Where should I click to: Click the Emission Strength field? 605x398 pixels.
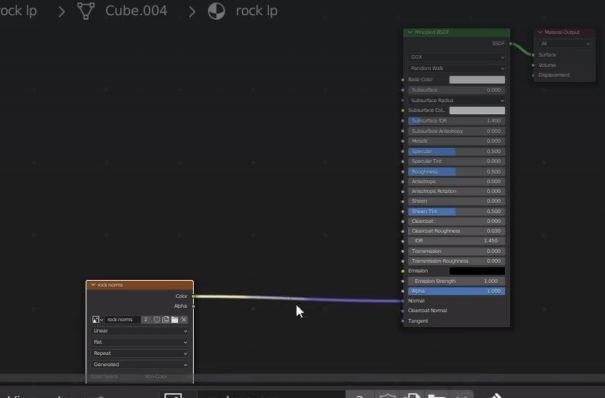tap(456, 281)
